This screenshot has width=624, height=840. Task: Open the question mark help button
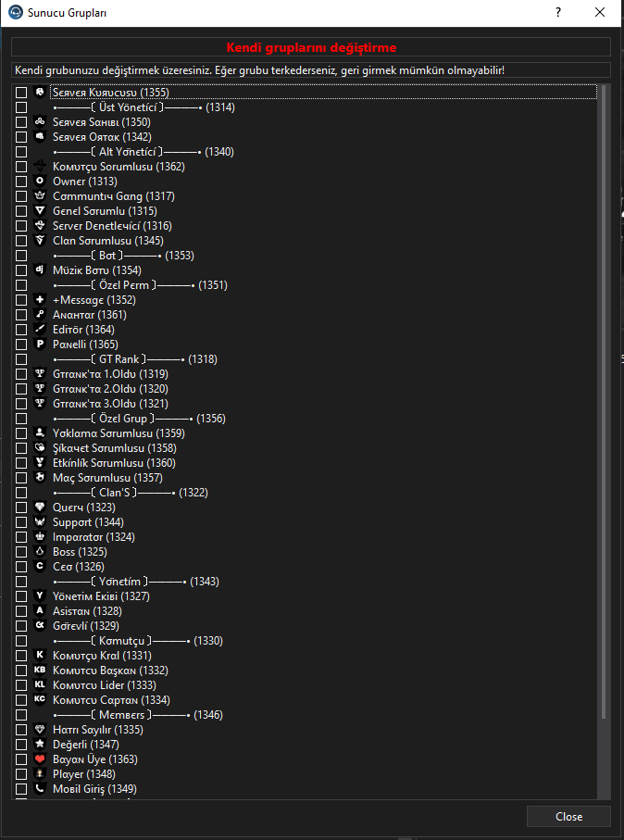point(558,12)
